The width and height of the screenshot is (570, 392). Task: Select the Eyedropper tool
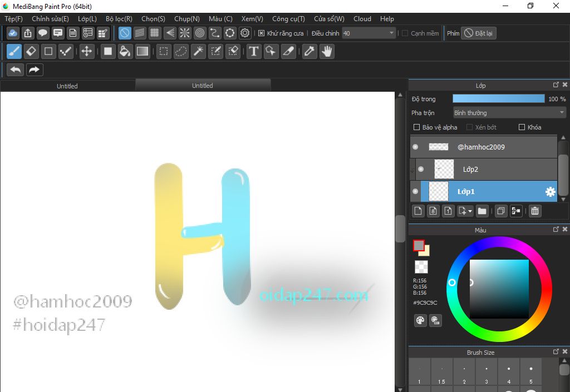click(309, 51)
